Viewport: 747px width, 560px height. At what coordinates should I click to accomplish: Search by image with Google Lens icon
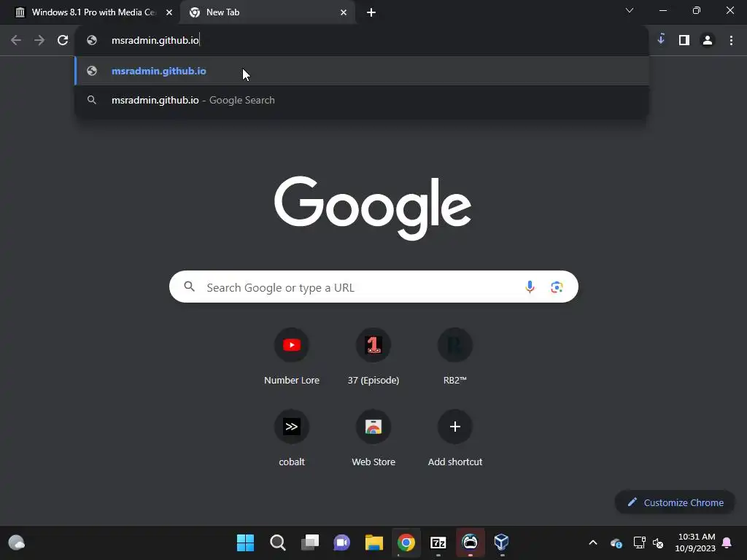click(557, 287)
